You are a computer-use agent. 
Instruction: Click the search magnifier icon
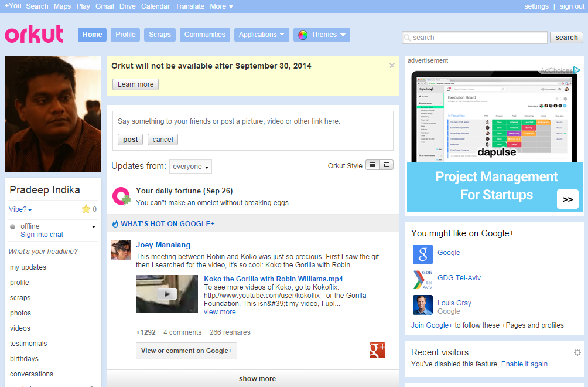pos(407,38)
